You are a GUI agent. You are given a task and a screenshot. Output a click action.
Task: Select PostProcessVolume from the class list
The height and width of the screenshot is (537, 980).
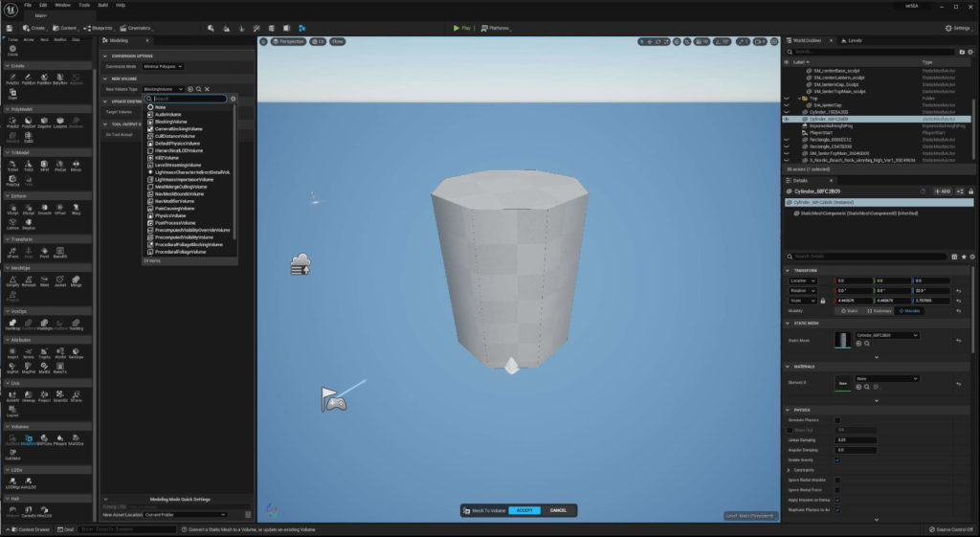click(x=175, y=223)
